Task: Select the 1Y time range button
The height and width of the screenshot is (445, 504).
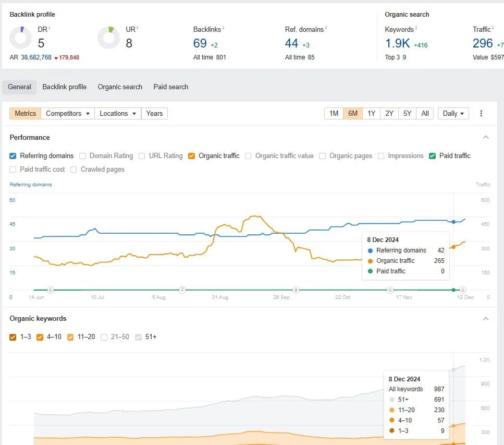Action: (371, 113)
